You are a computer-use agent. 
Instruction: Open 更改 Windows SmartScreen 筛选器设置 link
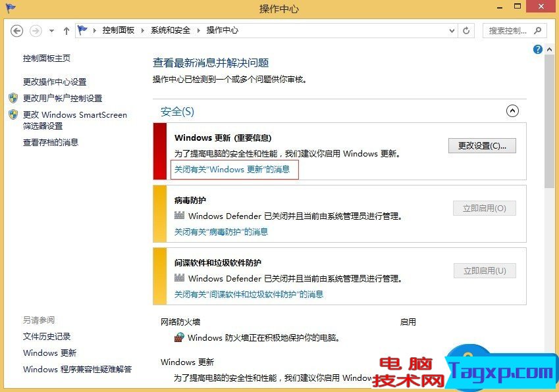tap(75, 120)
